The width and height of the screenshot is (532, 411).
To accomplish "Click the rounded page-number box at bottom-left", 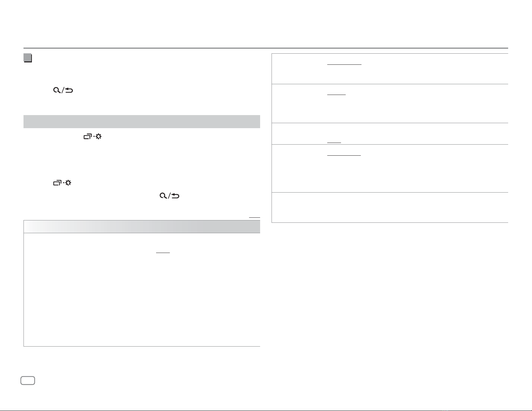I will tap(28, 380).
